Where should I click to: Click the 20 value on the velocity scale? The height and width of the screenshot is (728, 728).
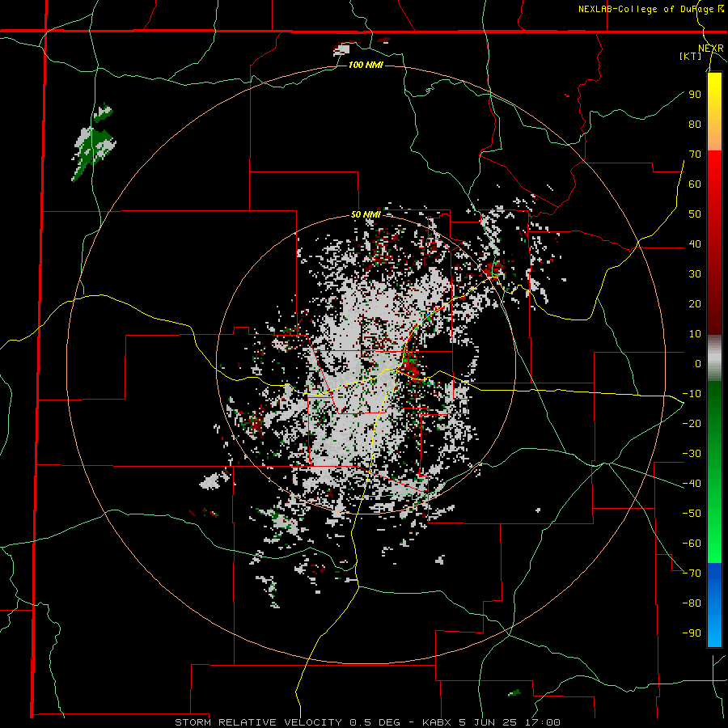(695, 304)
